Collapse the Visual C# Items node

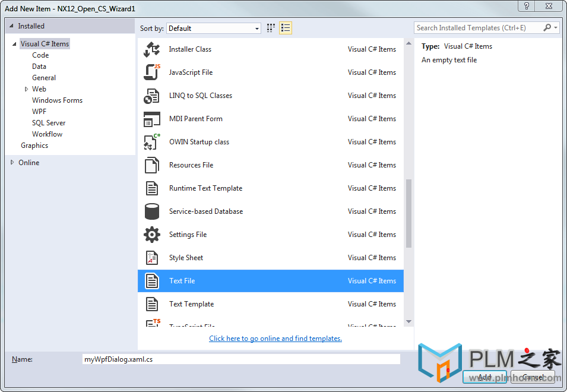pos(14,44)
